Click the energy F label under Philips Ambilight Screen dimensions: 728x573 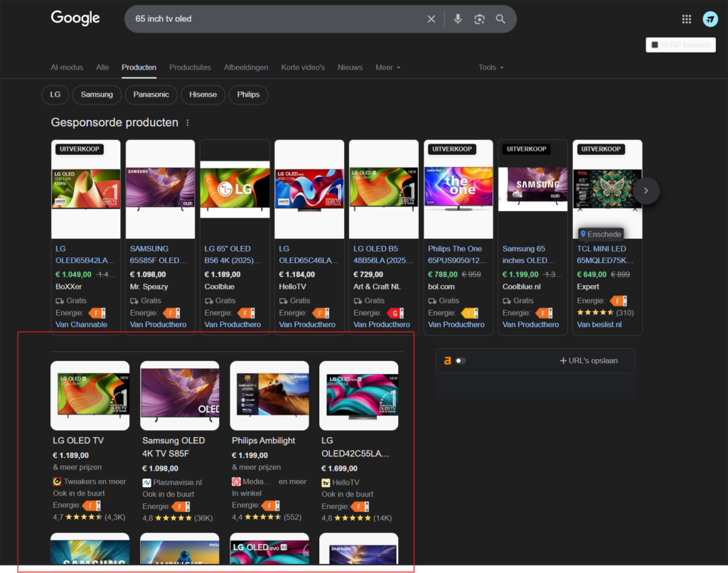(x=270, y=505)
